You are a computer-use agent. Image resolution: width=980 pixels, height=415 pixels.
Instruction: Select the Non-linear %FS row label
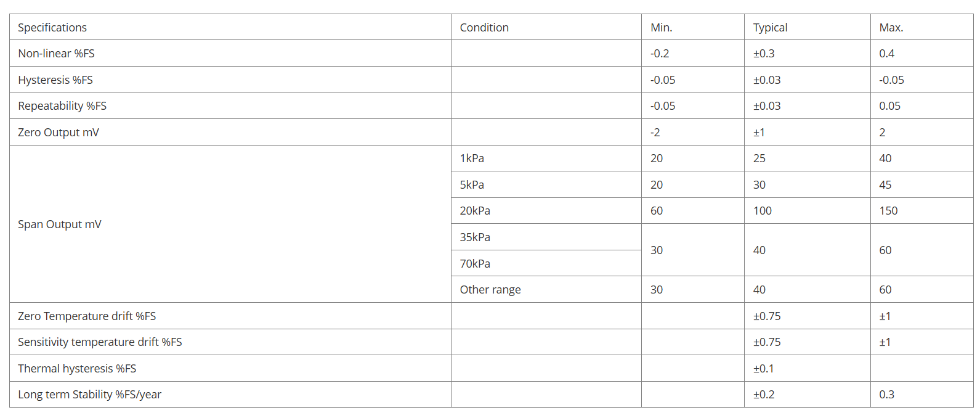(x=56, y=54)
